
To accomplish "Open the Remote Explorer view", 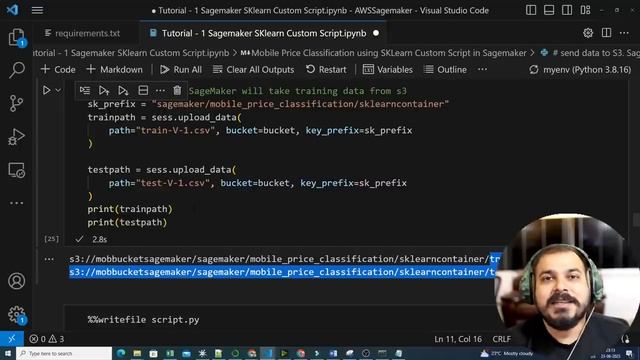I will coord(17,170).
